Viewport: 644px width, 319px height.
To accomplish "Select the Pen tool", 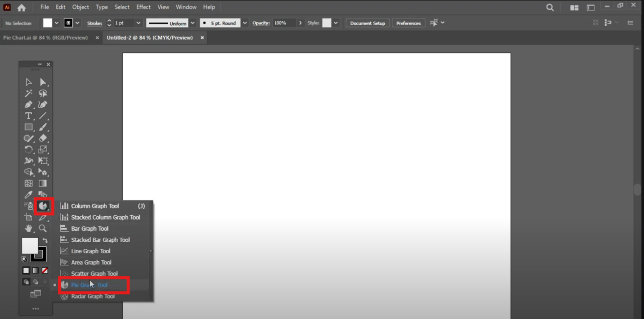I will pos(29,105).
